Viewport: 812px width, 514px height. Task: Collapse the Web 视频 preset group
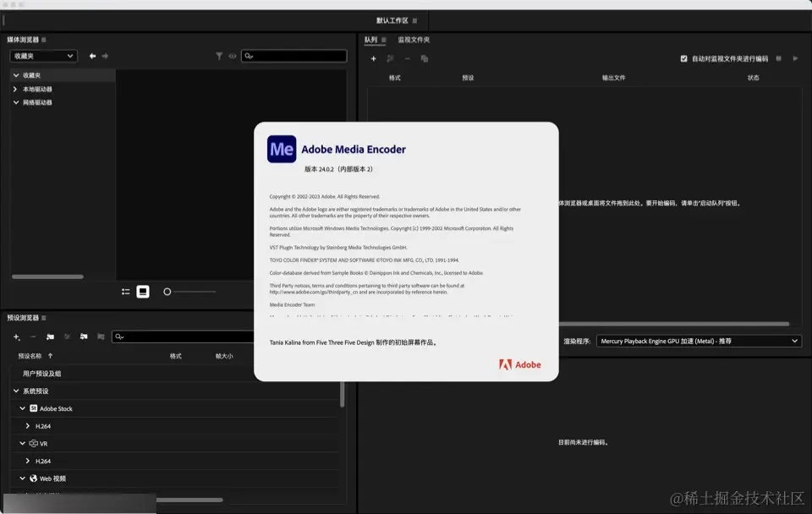[x=22, y=478]
